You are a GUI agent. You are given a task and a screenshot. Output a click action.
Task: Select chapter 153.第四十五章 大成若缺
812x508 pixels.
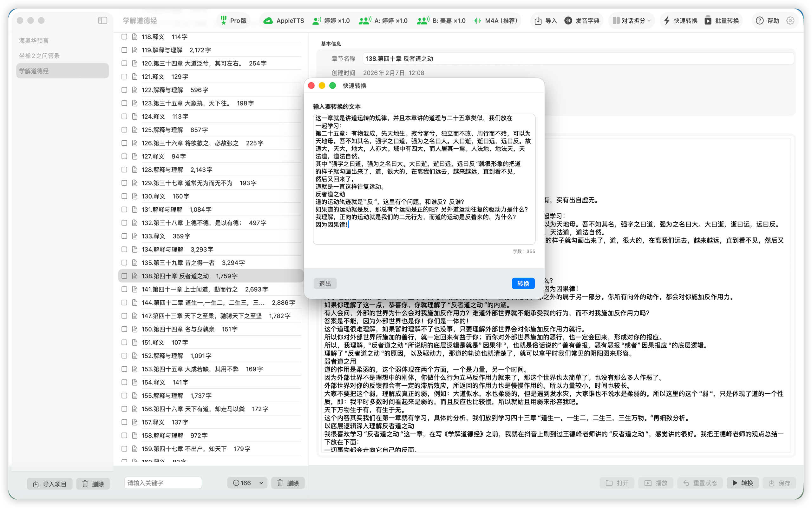click(x=211, y=369)
